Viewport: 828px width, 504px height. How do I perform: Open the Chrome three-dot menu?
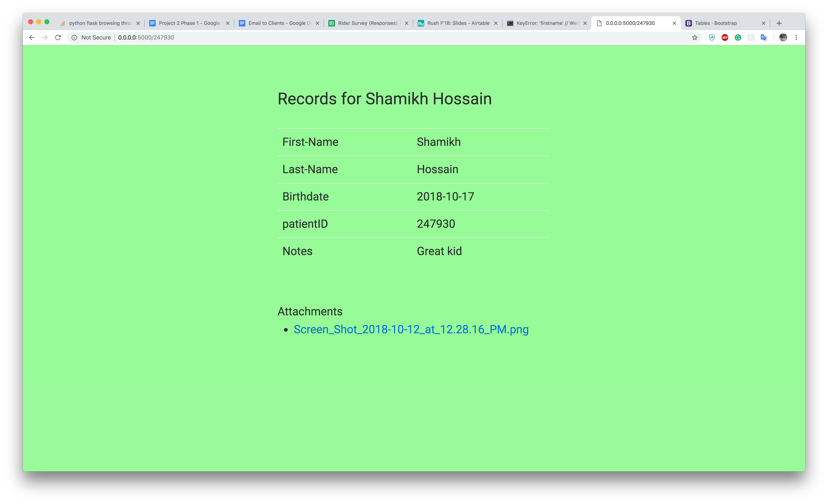tap(796, 37)
